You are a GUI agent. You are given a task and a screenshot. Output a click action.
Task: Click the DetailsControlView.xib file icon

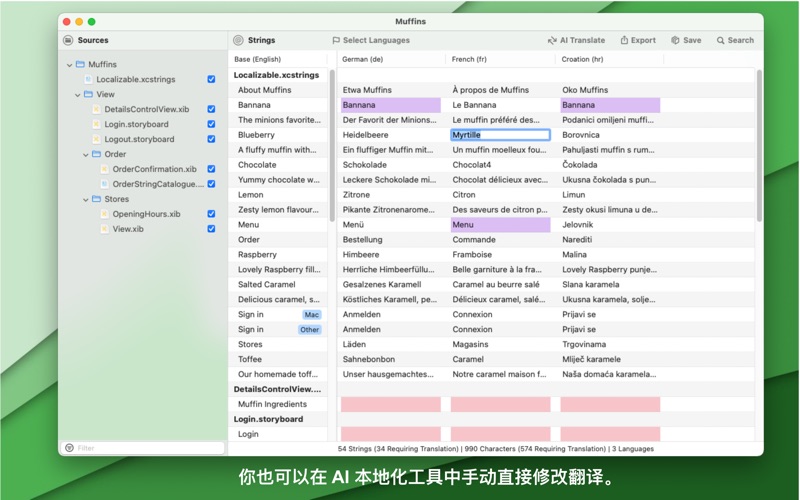point(96,109)
